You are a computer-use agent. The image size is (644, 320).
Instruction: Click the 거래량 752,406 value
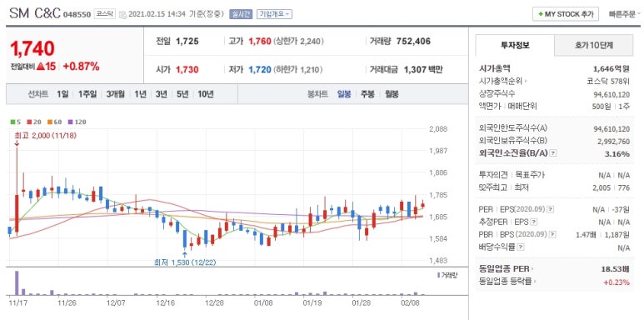coord(413,42)
